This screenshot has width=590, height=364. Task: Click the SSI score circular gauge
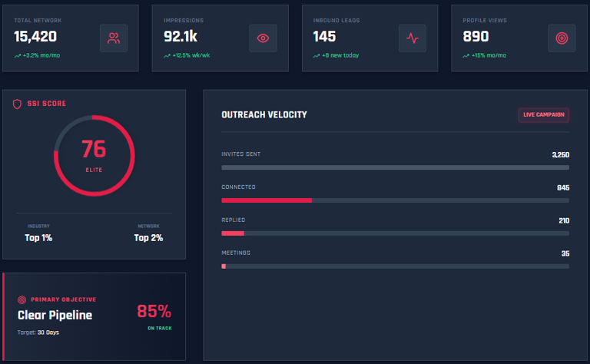point(94,156)
